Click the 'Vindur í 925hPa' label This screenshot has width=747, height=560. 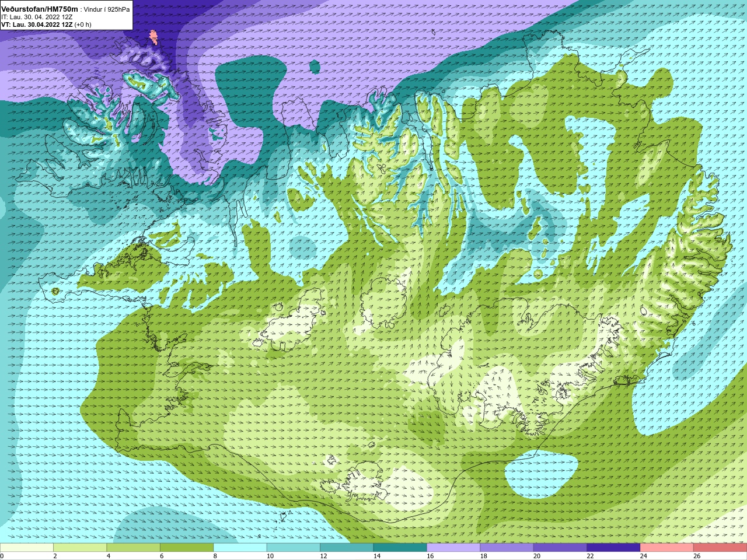coord(107,9)
